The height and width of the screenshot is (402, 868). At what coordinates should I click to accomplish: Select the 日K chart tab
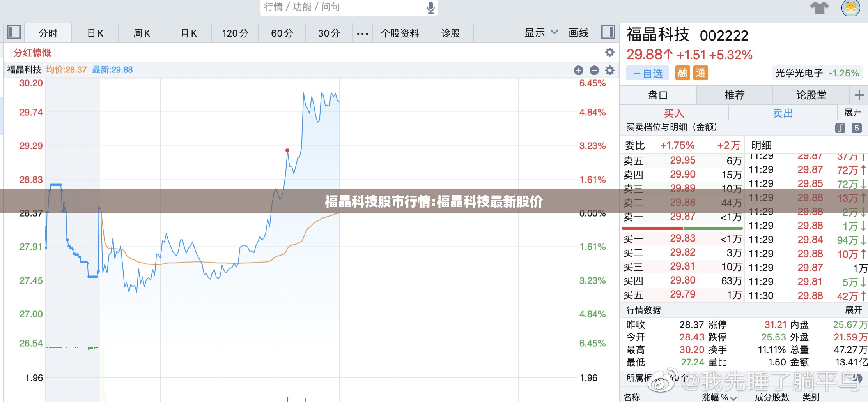[x=95, y=33]
